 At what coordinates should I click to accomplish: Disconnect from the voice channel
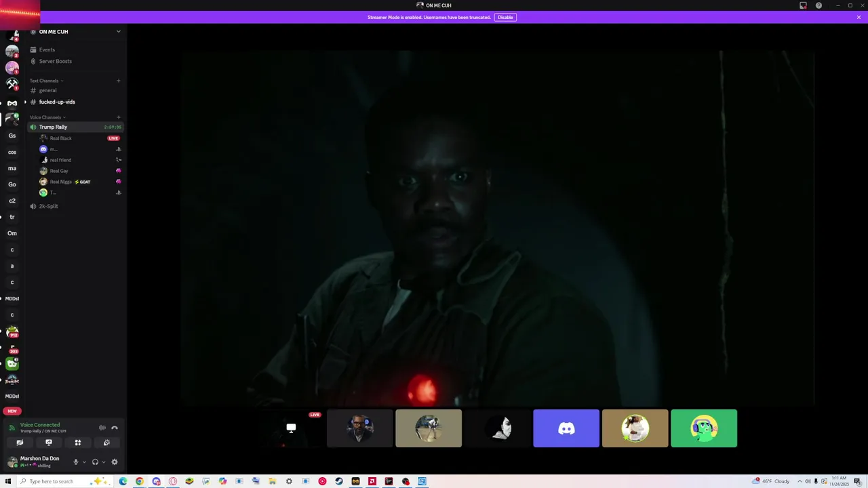point(115,428)
